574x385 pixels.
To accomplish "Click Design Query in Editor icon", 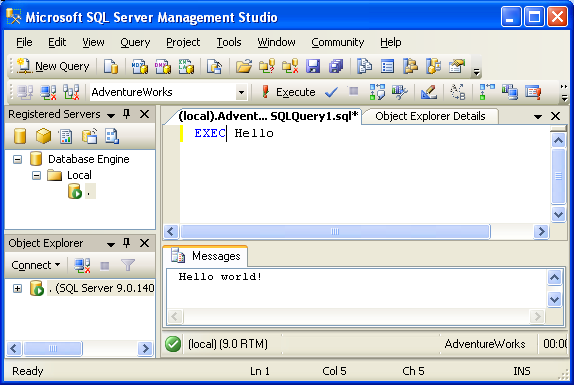I will coord(429,92).
